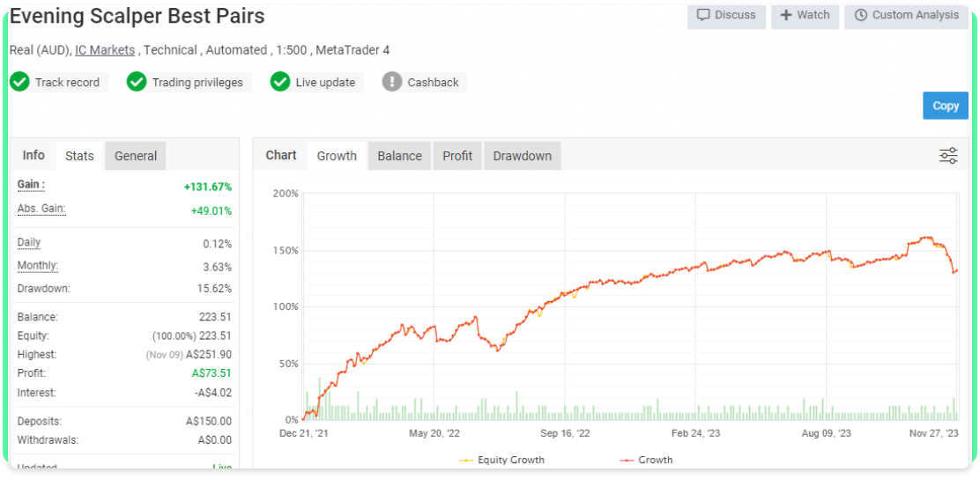
Task: Switch to the Stats tab
Action: 79,156
